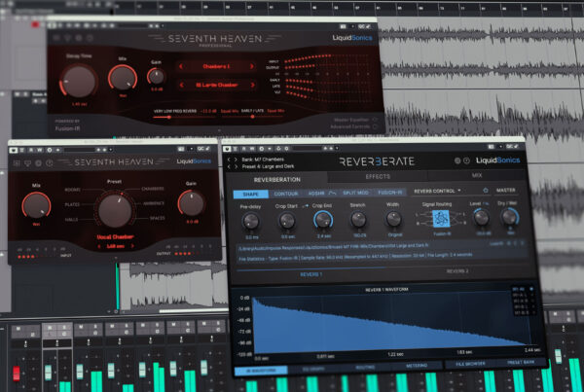Open preset dropdown arrow in Reverberate host toolbar

337,148
